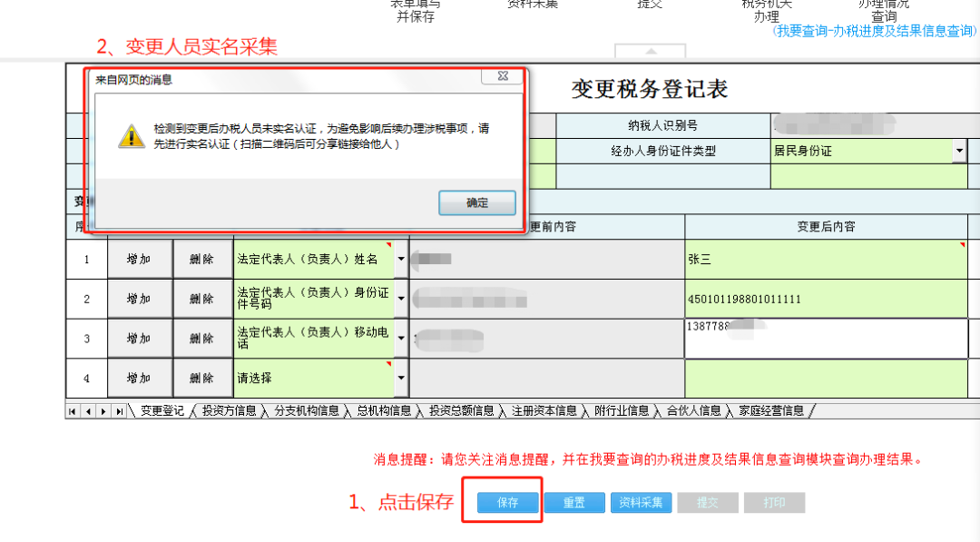Switch to the 注册资本信息 sheet tab
This screenshot has width=980, height=542.
(x=544, y=410)
